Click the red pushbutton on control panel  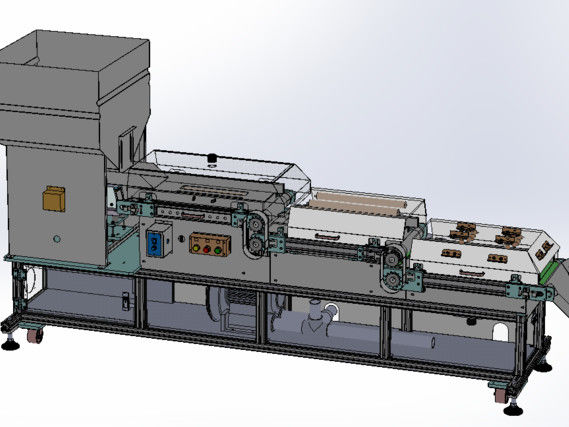(206, 249)
